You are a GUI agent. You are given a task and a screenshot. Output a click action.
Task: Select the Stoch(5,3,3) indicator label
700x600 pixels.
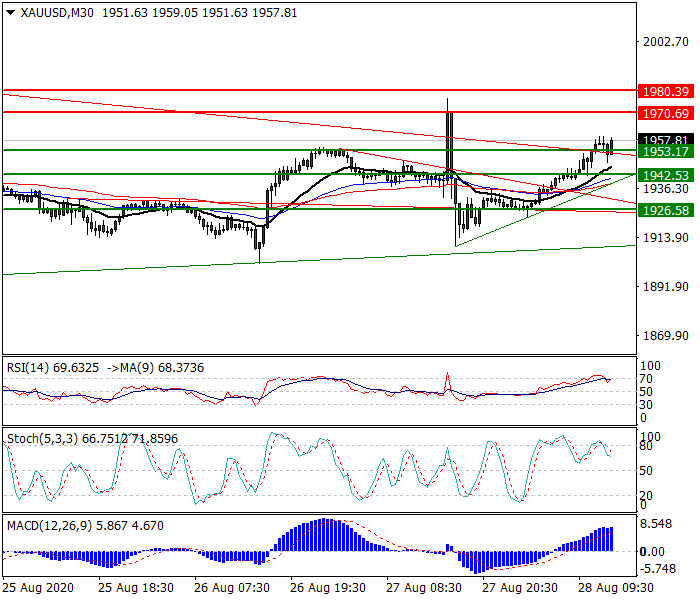coord(42,439)
